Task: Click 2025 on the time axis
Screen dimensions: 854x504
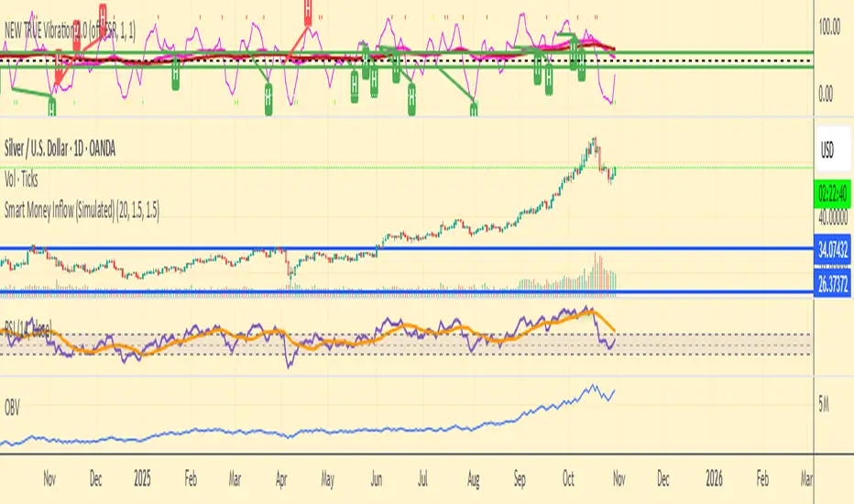Action: pos(142,479)
